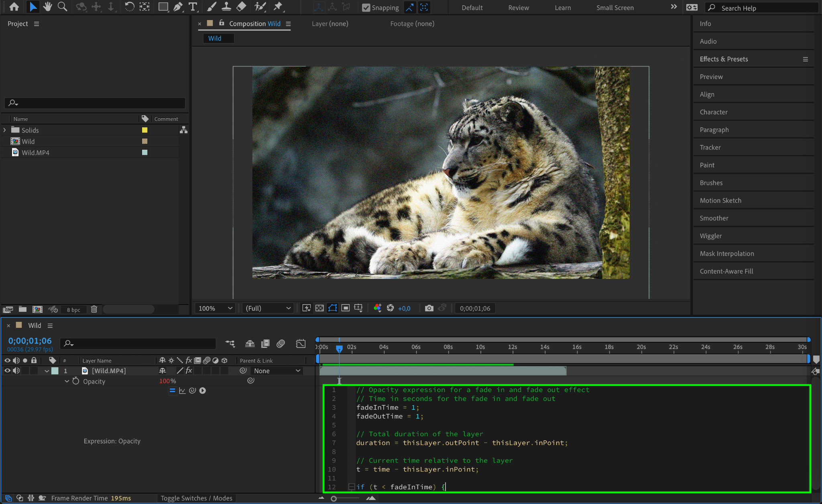The width and height of the screenshot is (822, 504).
Task: Select the Brush tool
Action: [x=211, y=7]
